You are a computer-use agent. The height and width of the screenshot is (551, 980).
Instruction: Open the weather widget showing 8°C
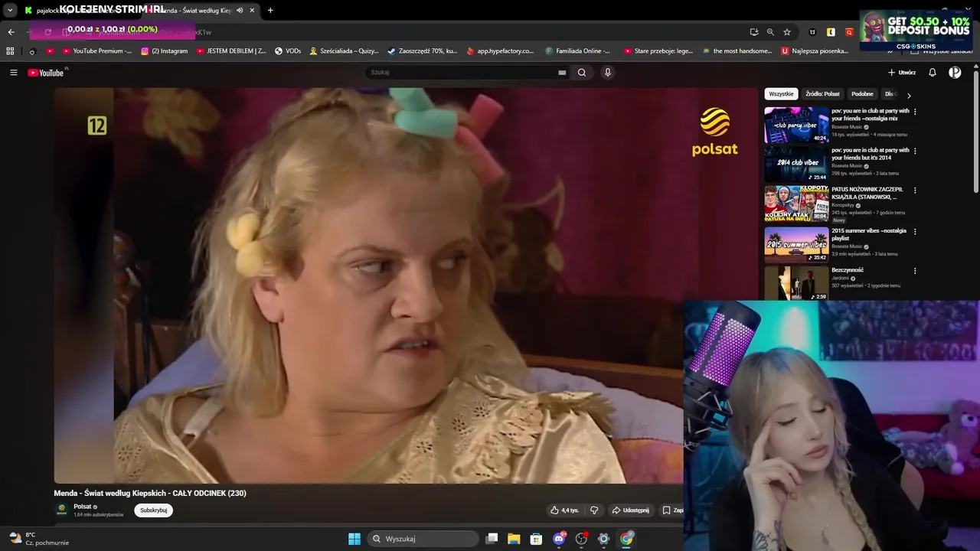pos(38,539)
